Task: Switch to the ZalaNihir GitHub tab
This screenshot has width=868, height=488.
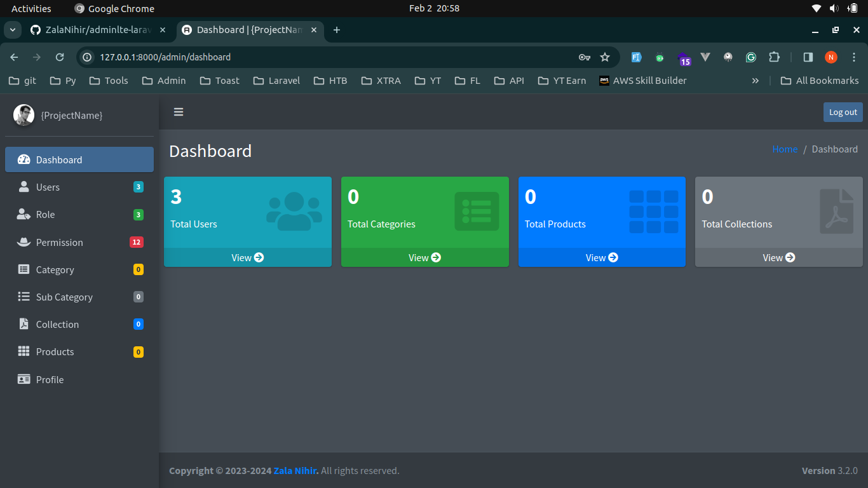Action: [x=97, y=30]
